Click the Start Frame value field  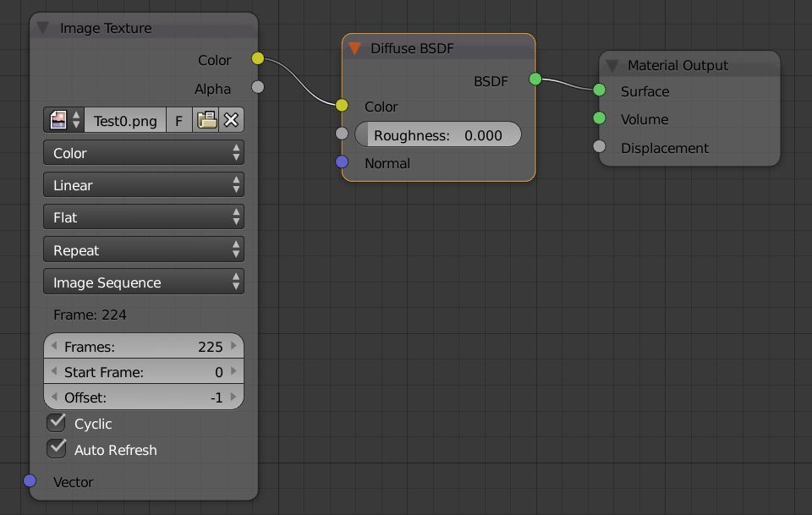tap(144, 371)
